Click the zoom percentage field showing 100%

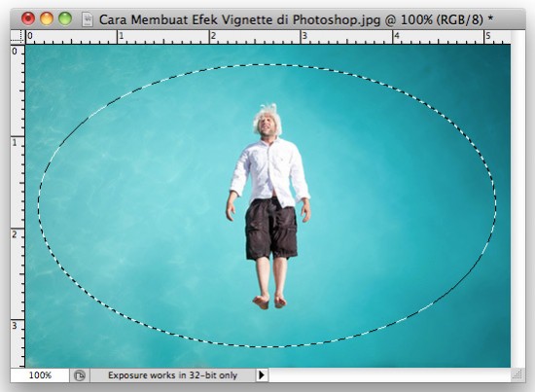coord(40,375)
